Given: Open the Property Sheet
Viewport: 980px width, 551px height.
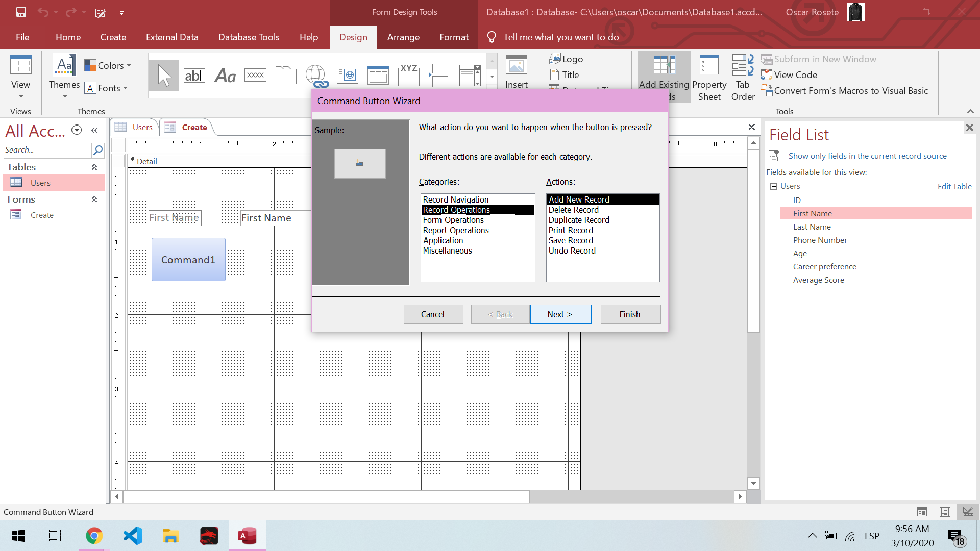Looking at the screenshot, I should [x=709, y=78].
